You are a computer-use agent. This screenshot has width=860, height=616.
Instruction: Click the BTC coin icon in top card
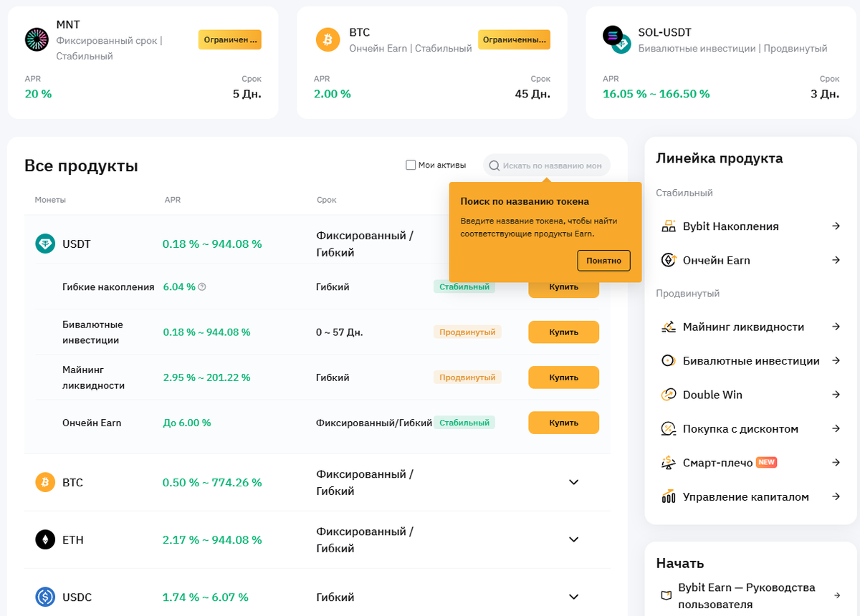point(328,39)
